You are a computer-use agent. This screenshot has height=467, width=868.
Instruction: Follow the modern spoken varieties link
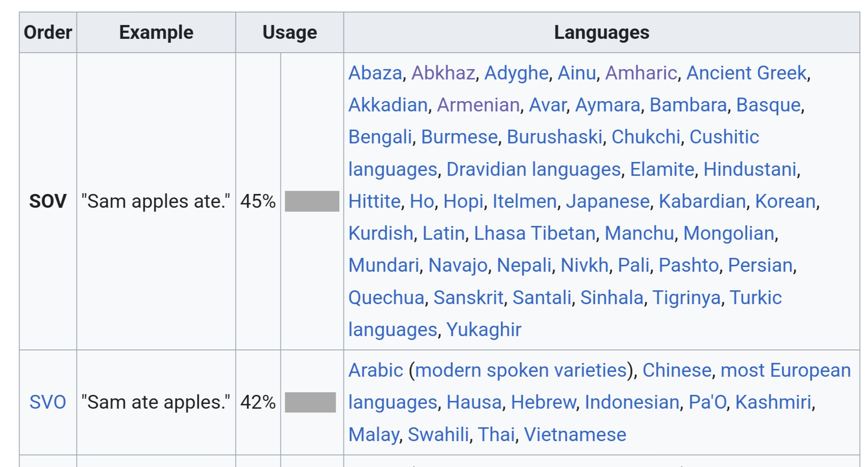pos(521,370)
